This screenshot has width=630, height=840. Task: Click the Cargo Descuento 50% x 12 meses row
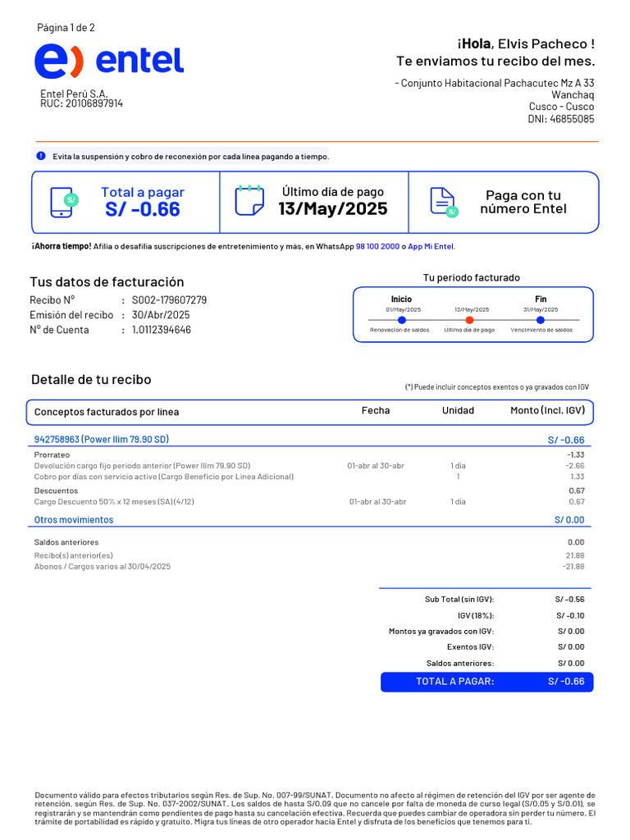[309, 501]
